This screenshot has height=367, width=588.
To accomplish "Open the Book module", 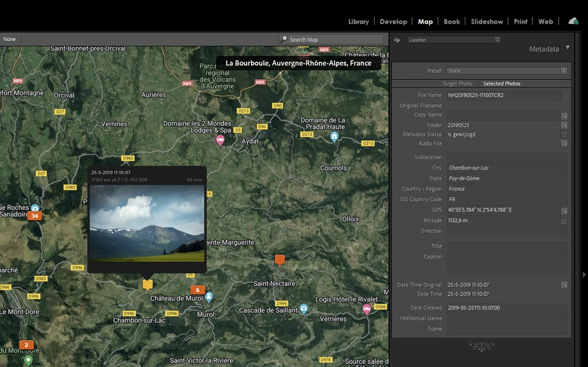I will 452,22.
